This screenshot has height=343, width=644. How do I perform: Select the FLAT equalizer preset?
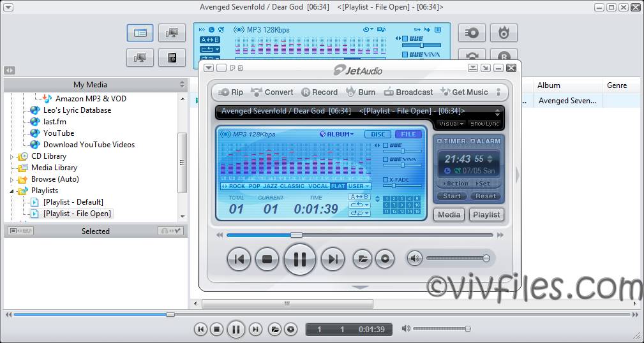(338, 186)
